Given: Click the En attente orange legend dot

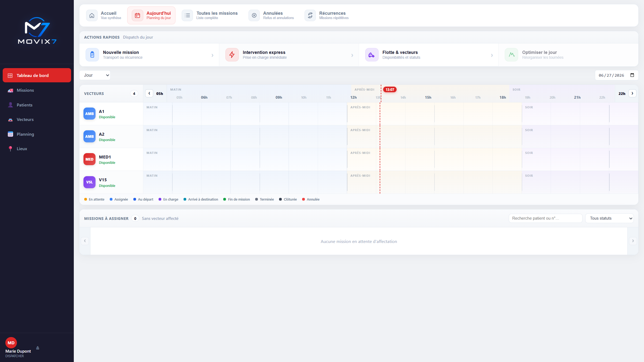Looking at the screenshot, I should click(x=86, y=199).
